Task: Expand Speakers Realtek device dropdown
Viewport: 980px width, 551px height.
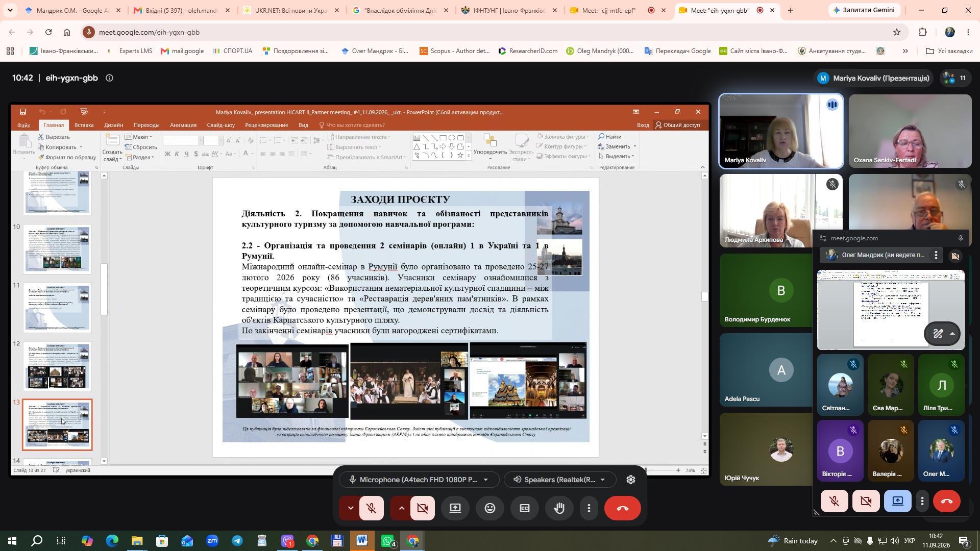Action: pyautogui.click(x=560, y=480)
